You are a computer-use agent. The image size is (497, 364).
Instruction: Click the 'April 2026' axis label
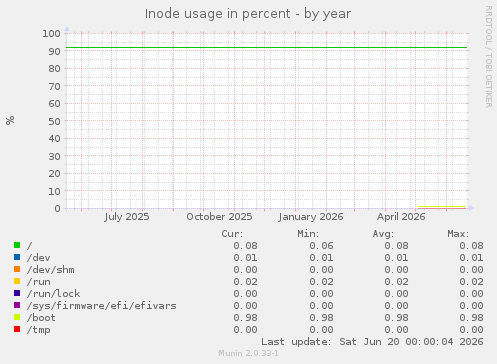[401, 217]
